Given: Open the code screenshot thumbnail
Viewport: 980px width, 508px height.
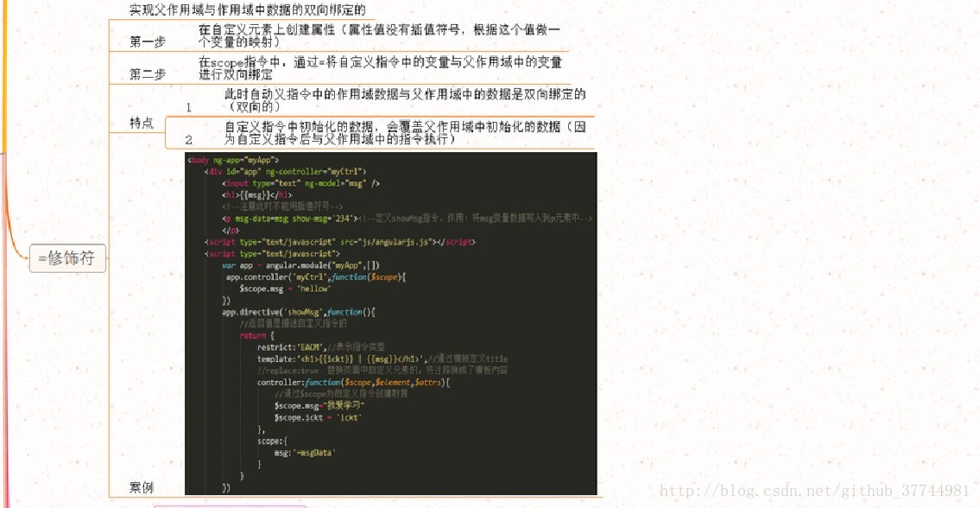Looking at the screenshot, I should 390,323.
